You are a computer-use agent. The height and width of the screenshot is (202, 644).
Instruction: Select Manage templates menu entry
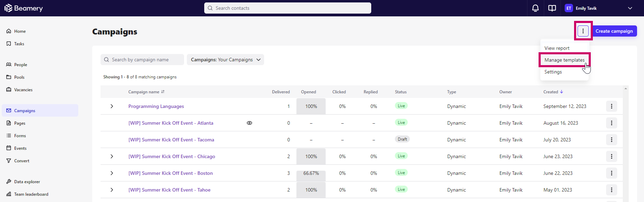coord(564,60)
